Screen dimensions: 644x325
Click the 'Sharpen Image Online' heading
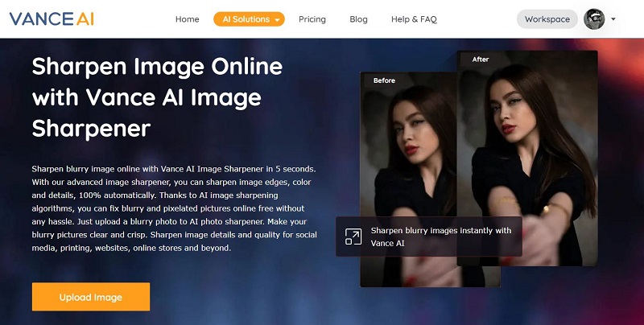[x=157, y=97]
